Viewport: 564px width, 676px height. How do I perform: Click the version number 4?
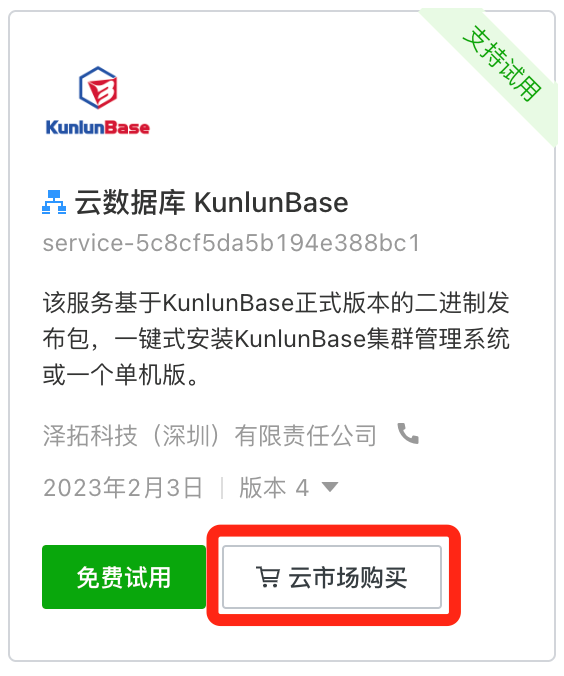click(302, 488)
